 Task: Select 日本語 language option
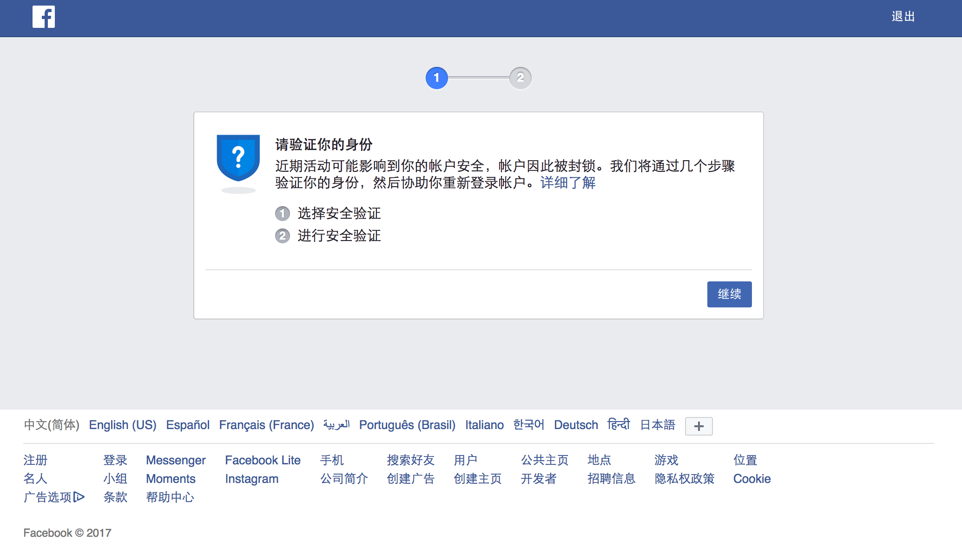coord(657,425)
